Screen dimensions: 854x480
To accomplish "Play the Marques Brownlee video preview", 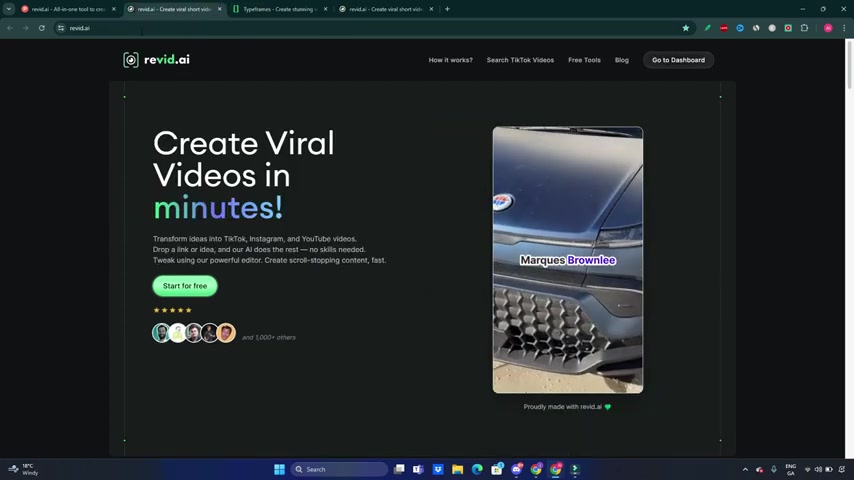I will point(568,260).
